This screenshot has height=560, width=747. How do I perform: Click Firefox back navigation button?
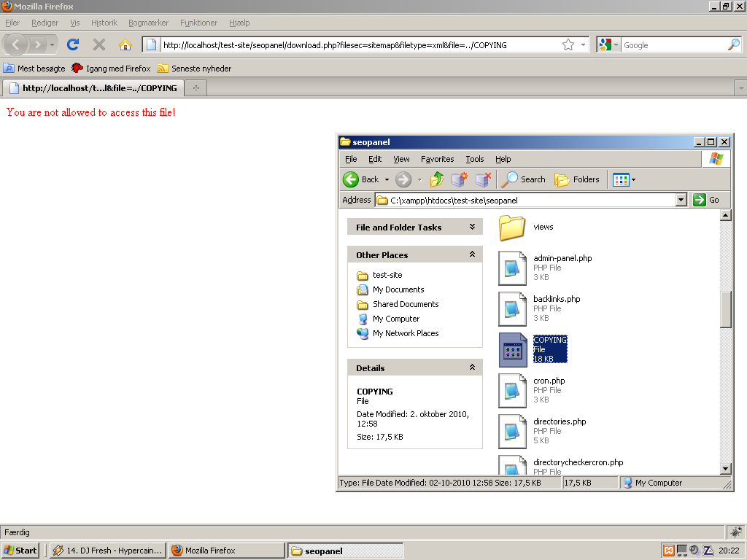pyautogui.click(x=16, y=44)
